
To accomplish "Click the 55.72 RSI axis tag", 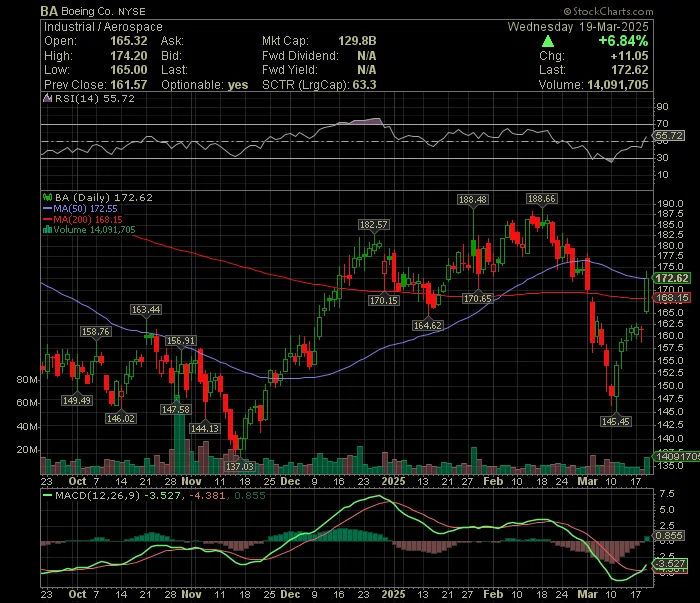I will point(669,135).
